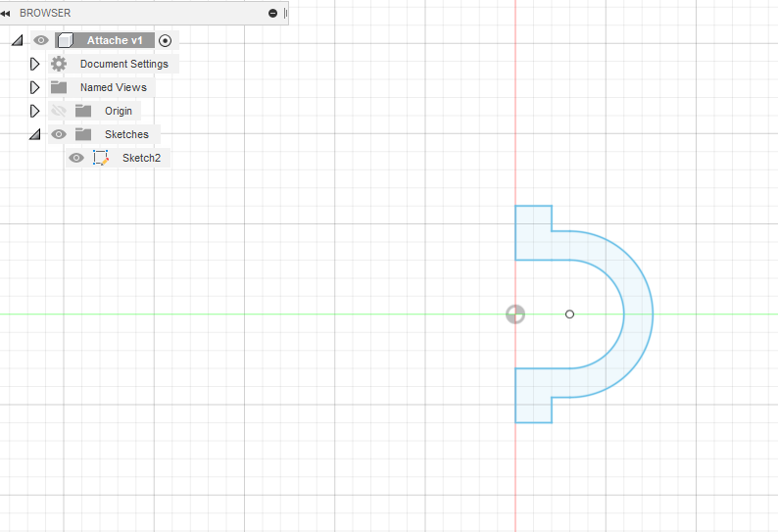Activate the Attache v1 radio button
The width and height of the screenshot is (778, 532).
166,41
